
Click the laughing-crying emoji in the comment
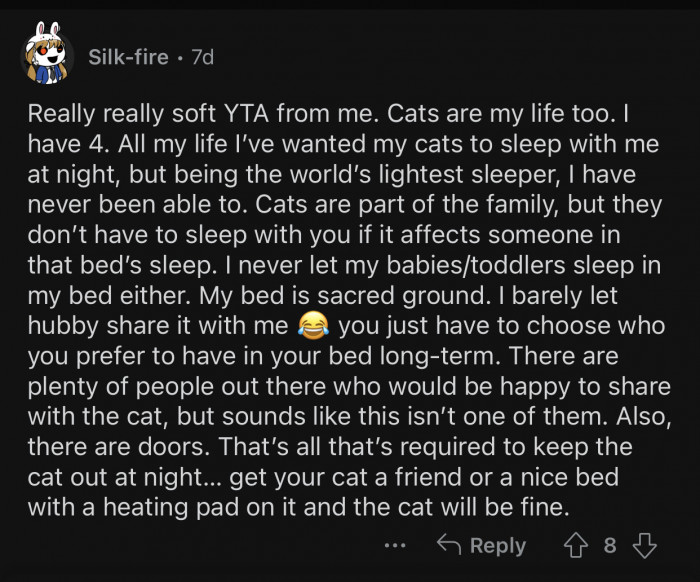(313, 326)
